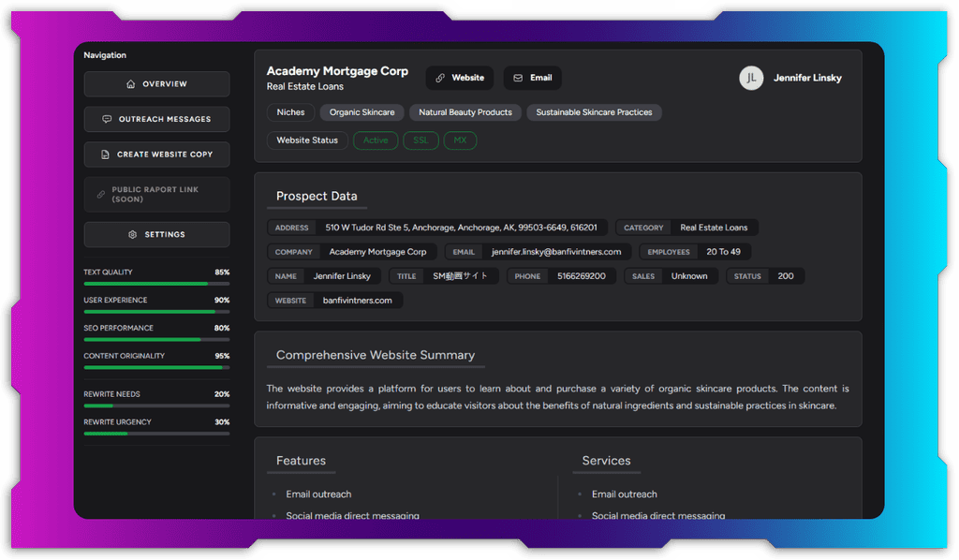Viewport: 959px width, 560px height.
Task: Click the Category value Real Estate Loans
Action: [x=714, y=228]
